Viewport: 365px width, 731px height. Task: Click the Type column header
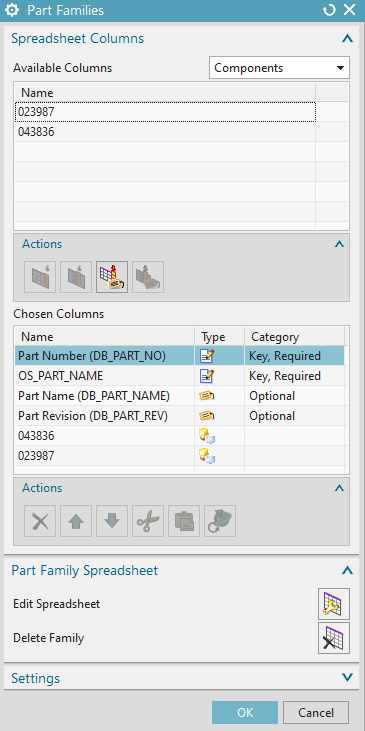coord(220,337)
